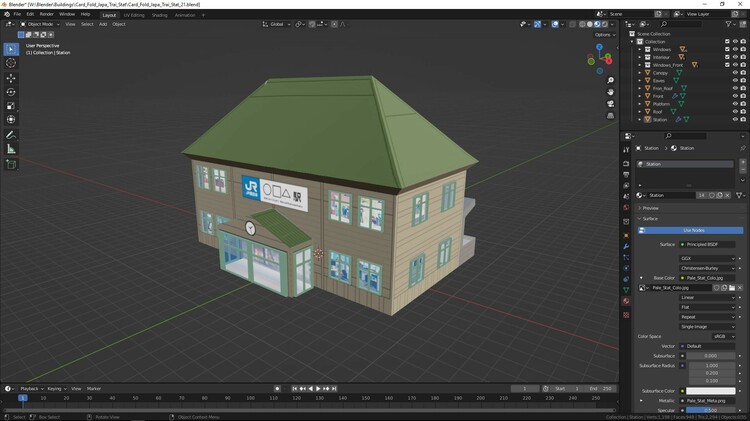
Task: Open the viewport Add menu
Action: point(103,24)
